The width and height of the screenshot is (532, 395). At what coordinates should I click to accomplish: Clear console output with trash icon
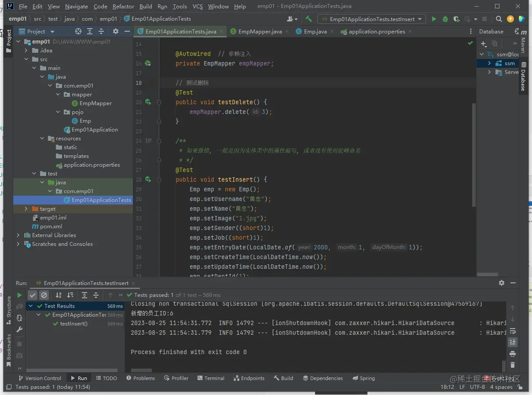tap(512, 365)
